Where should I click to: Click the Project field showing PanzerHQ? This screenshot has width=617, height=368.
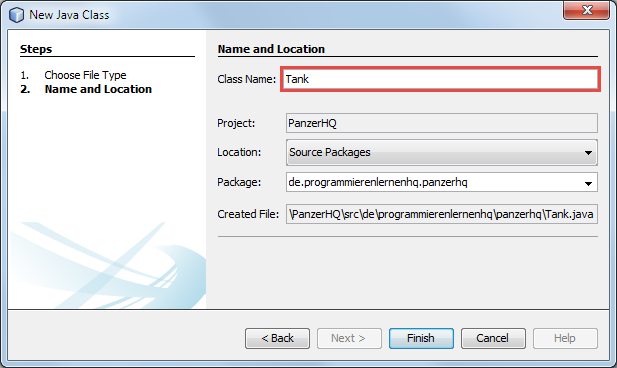pyautogui.click(x=442, y=123)
